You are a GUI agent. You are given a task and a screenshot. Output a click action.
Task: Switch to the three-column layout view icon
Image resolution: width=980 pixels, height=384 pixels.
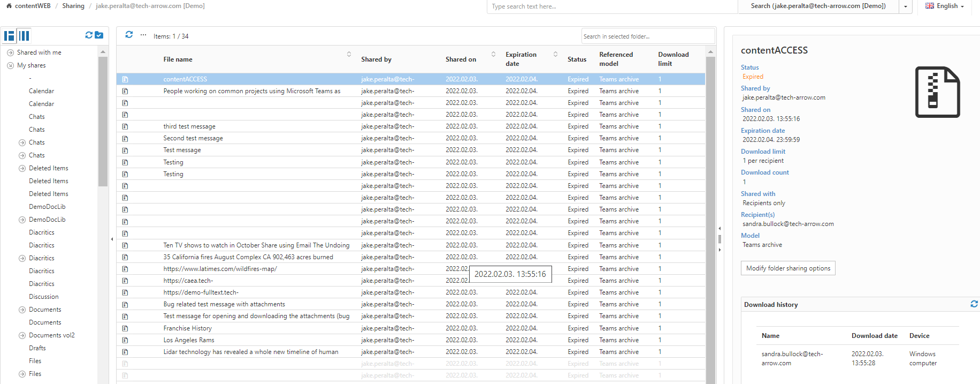pos(24,36)
